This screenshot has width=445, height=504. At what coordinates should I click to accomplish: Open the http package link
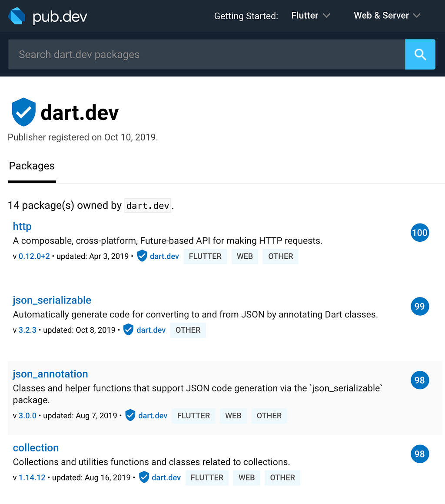(x=22, y=226)
